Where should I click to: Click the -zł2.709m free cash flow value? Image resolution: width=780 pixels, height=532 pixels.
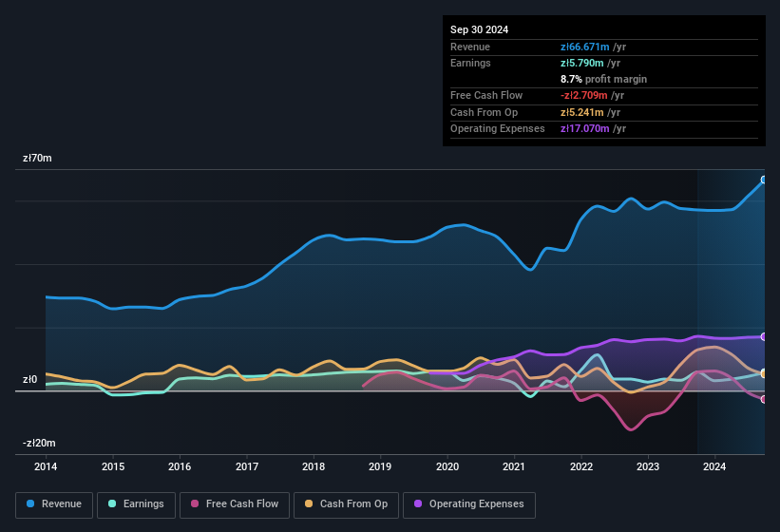click(x=583, y=95)
